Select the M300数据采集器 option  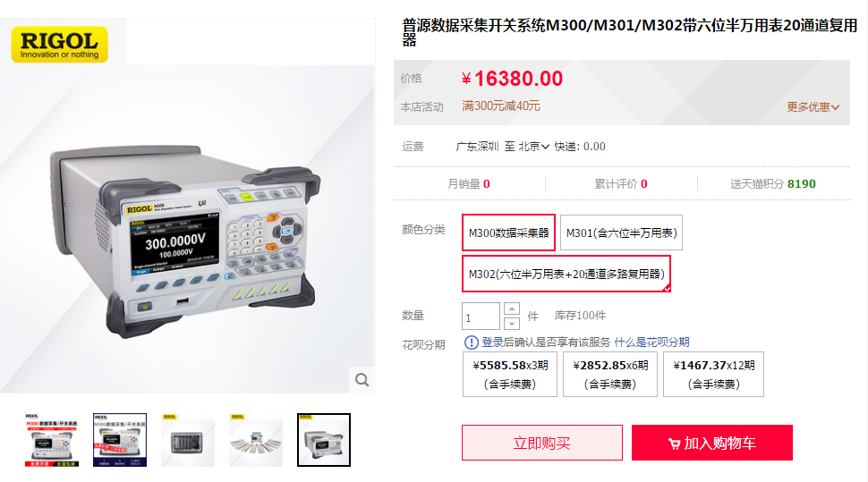point(509,233)
